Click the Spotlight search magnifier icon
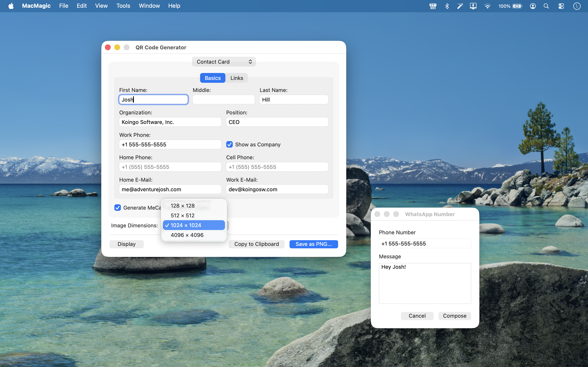The width and height of the screenshot is (588, 367). (x=546, y=6)
